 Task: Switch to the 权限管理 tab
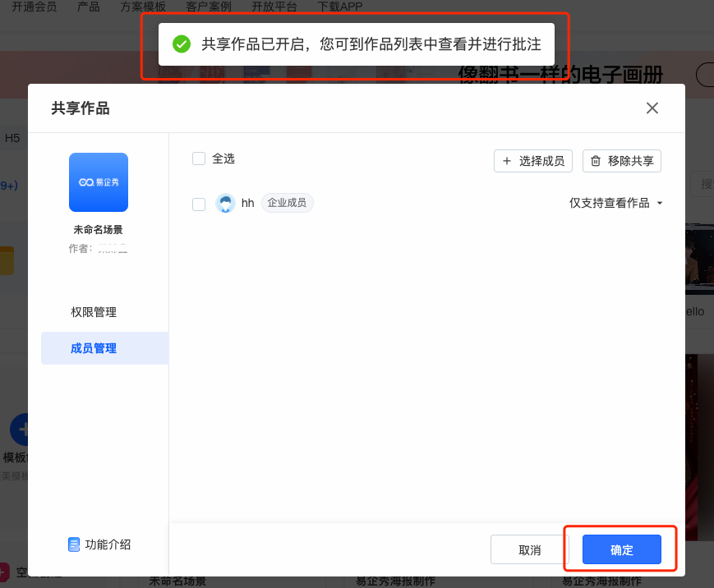[94, 312]
